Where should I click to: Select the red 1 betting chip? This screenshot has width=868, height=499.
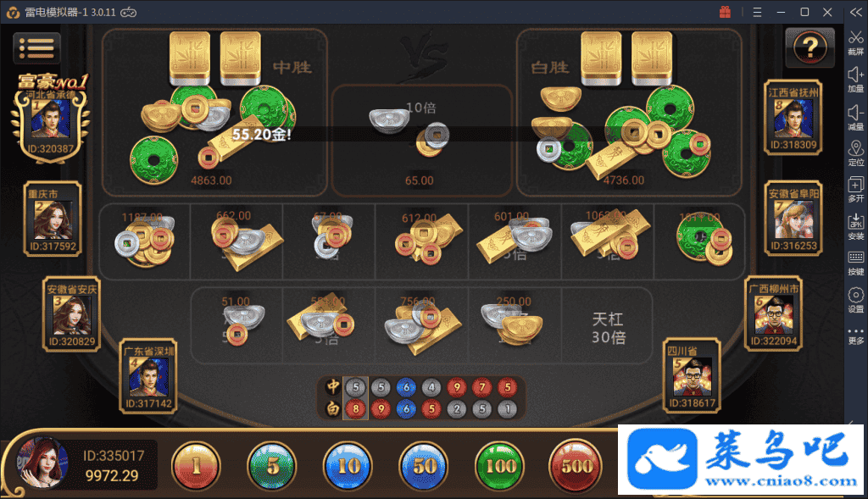[x=196, y=466]
